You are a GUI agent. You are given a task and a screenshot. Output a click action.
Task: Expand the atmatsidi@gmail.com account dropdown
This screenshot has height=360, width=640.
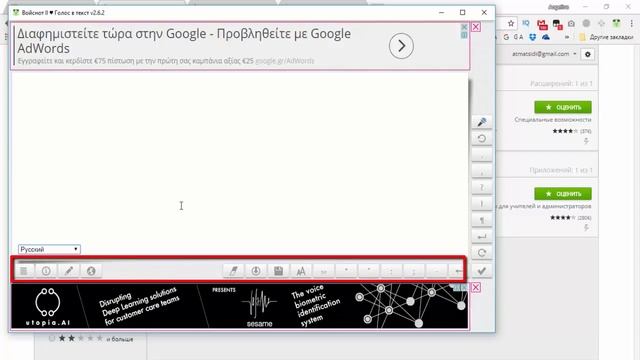[544, 54]
